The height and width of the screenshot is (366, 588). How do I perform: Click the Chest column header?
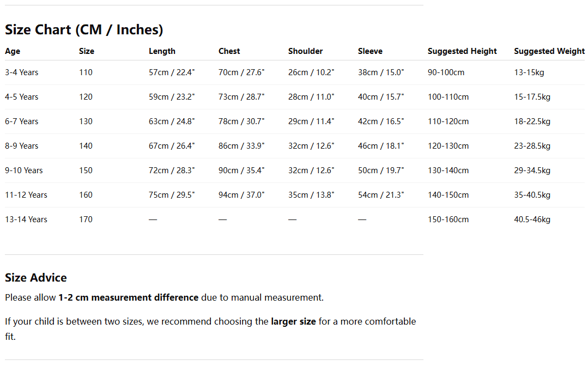click(229, 51)
